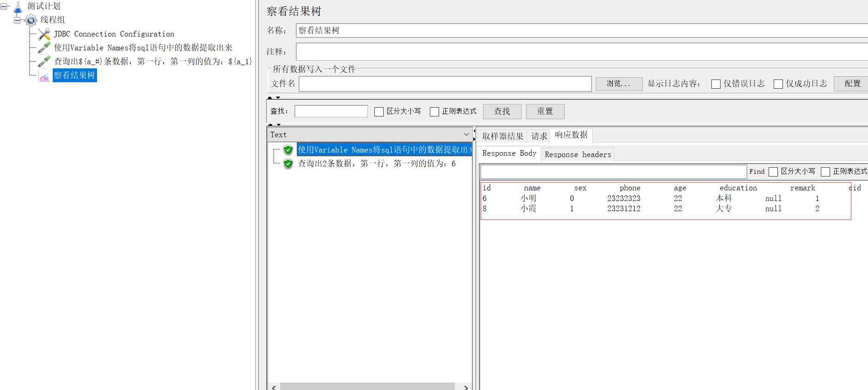Click the Thread Group gear icon

pos(31,20)
